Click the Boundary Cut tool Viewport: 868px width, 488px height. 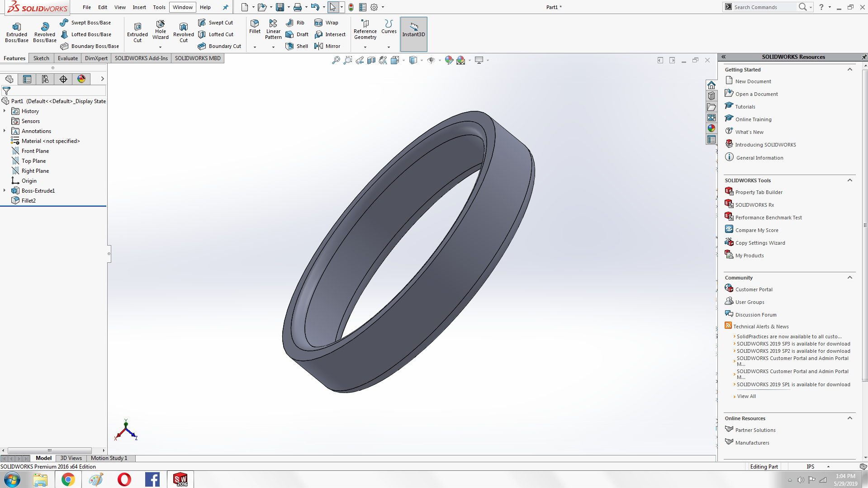[219, 46]
